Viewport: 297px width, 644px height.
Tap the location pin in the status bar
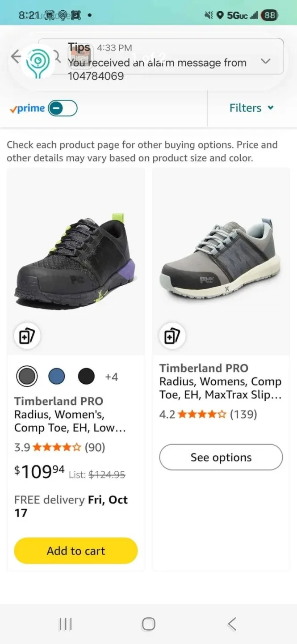point(221,15)
